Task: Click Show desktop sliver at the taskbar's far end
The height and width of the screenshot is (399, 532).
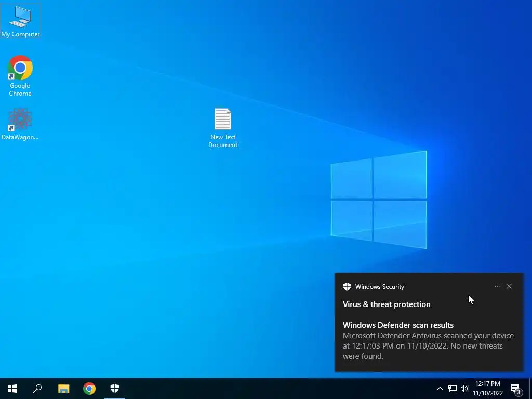Action: tap(530, 389)
